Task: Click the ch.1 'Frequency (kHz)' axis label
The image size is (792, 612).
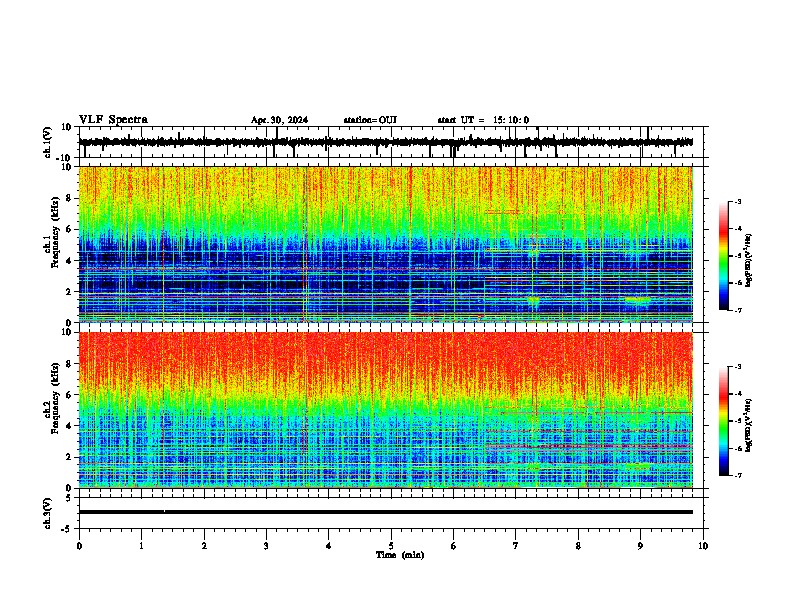Action: tap(54, 232)
